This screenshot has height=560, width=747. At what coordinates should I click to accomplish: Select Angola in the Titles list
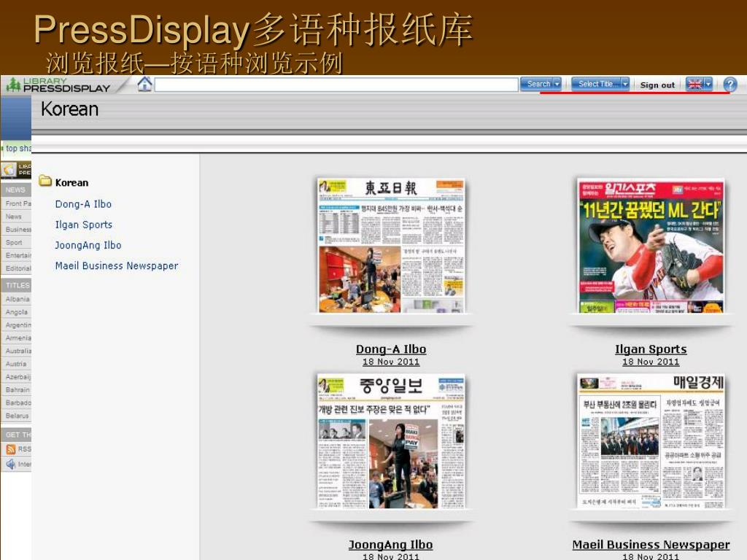pos(17,312)
